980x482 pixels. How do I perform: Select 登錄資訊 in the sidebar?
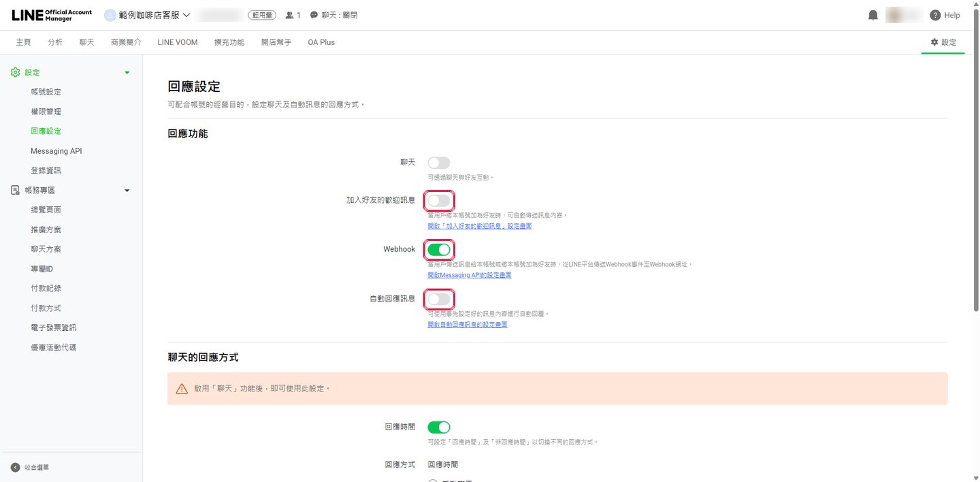(46, 171)
